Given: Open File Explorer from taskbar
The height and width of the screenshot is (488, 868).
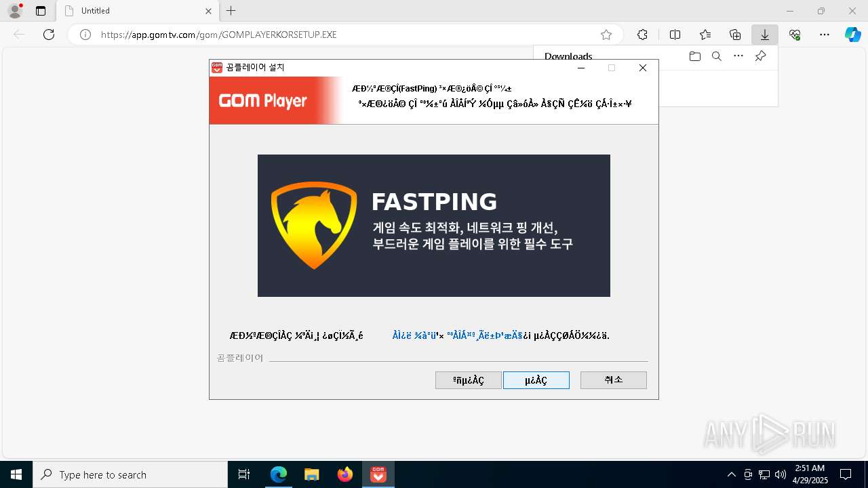Looking at the screenshot, I should (x=312, y=474).
